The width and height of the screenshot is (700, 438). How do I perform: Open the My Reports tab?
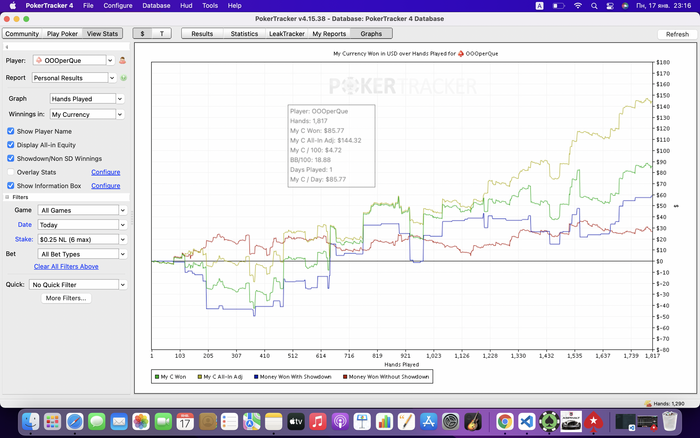[x=329, y=33]
